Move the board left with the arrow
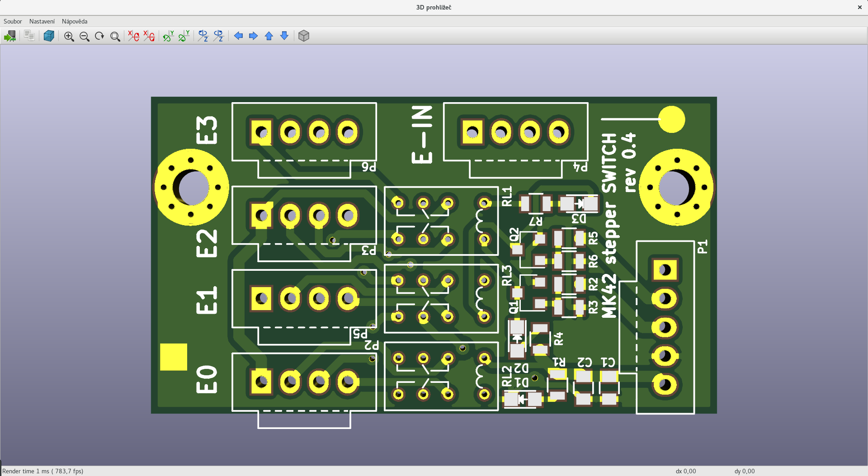The width and height of the screenshot is (868, 476). (x=238, y=36)
